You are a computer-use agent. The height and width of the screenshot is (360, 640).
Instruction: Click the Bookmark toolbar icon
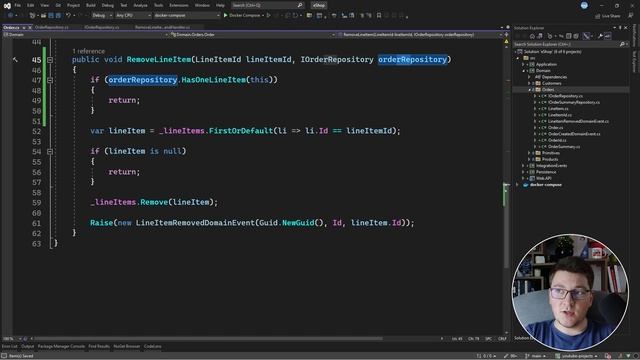[x=379, y=16]
